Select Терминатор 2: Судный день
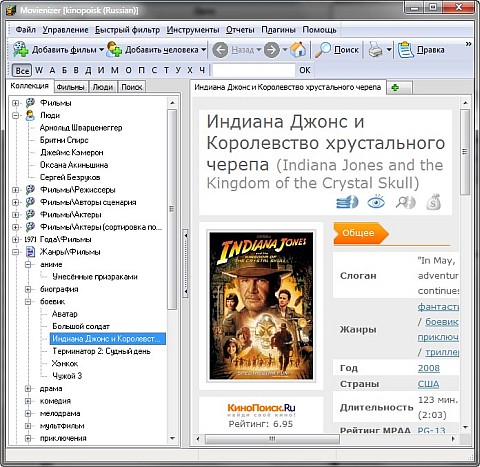 101,351
